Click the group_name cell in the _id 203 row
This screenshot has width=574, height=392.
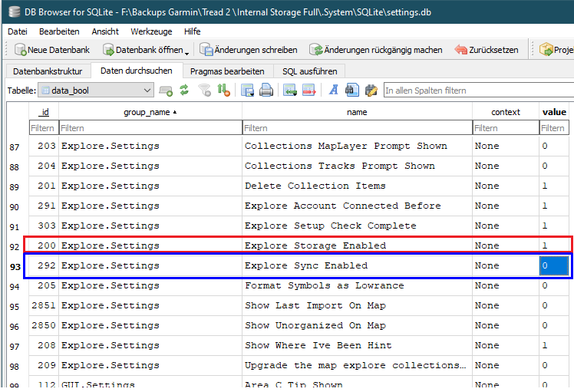(150, 146)
